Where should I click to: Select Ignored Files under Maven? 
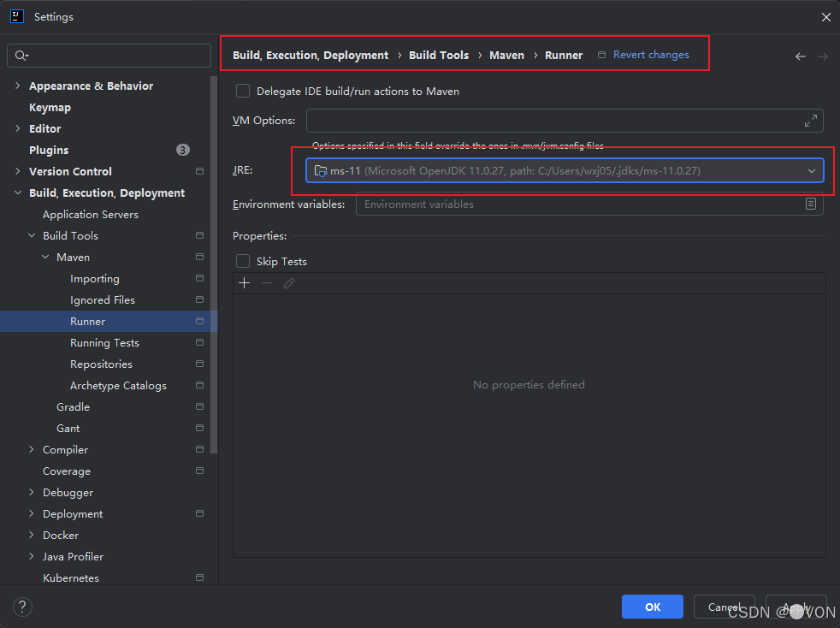click(103, 300)
